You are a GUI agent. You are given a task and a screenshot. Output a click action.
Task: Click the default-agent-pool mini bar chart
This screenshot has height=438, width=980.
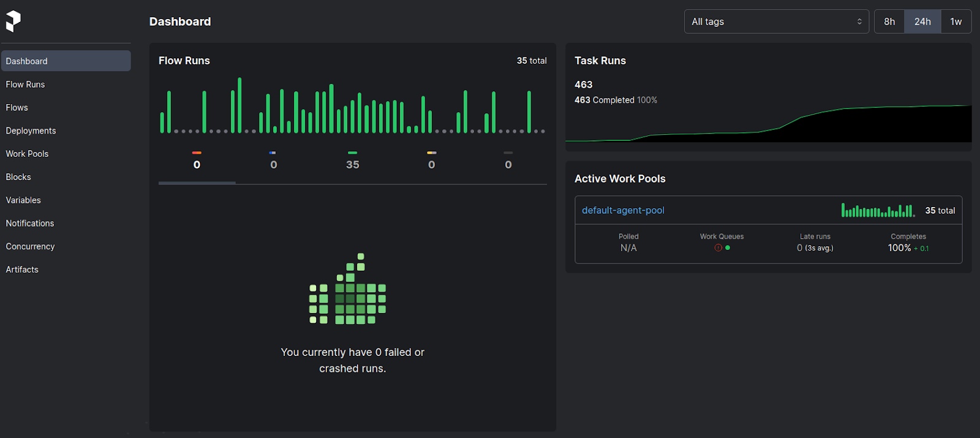(x=878, y=210)
